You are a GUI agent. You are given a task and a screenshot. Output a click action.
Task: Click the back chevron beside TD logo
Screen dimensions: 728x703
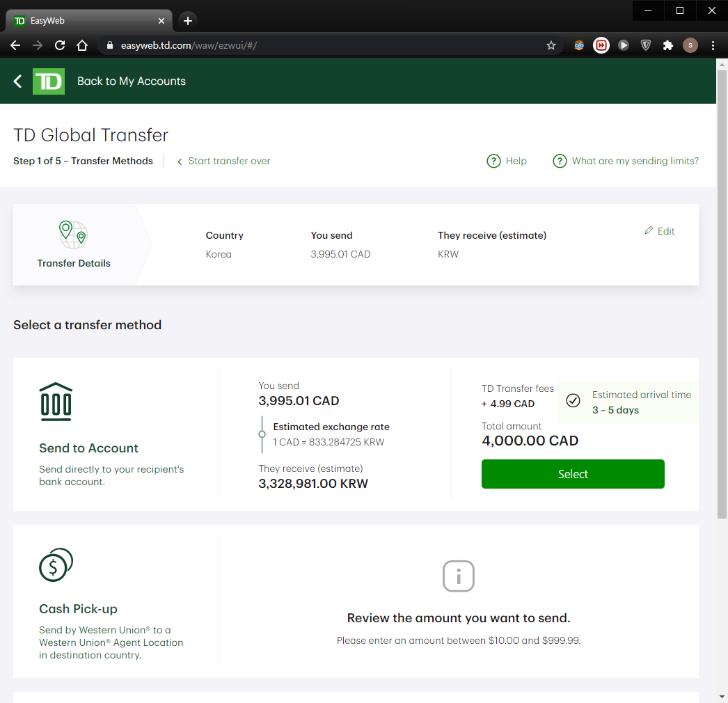click(x=17, y=81)
